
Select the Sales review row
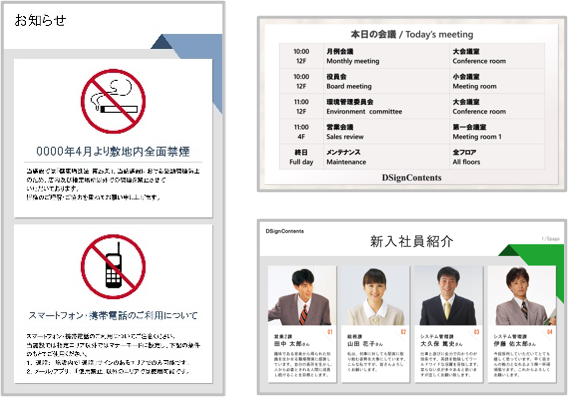(x=412, y=131)
